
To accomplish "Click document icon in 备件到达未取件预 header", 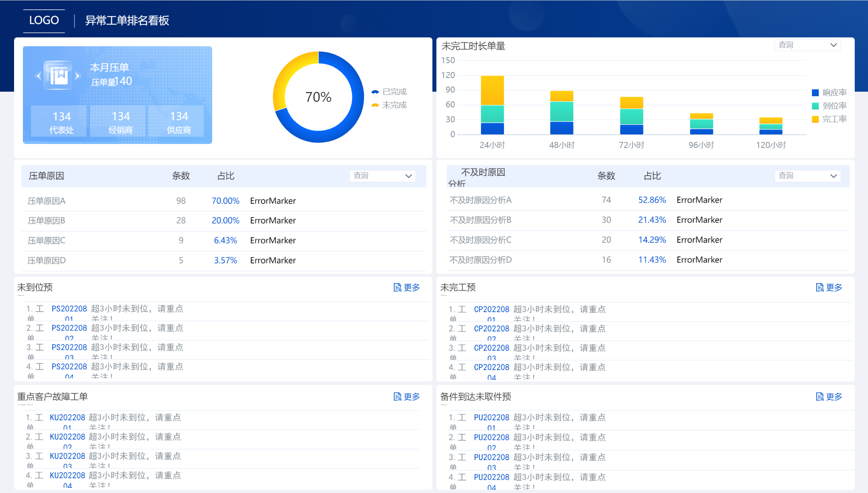I will [x=819, y=396].
